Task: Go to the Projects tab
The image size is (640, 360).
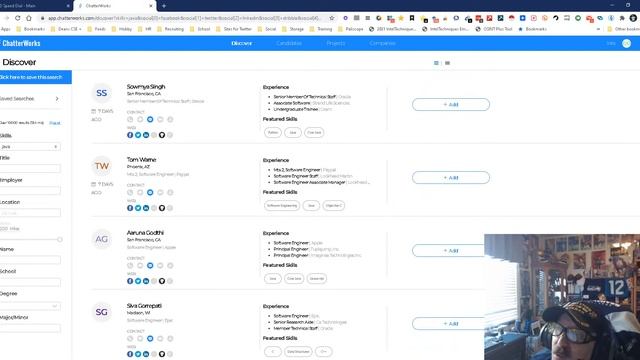Action: pyautogui.click(x=336, y=43)
